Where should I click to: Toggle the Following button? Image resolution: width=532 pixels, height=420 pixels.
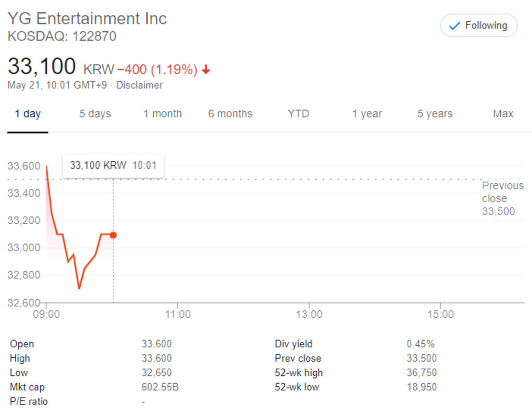(478, 25)
